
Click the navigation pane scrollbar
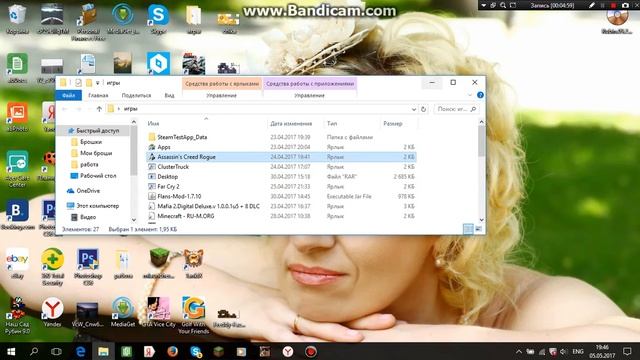134,149
